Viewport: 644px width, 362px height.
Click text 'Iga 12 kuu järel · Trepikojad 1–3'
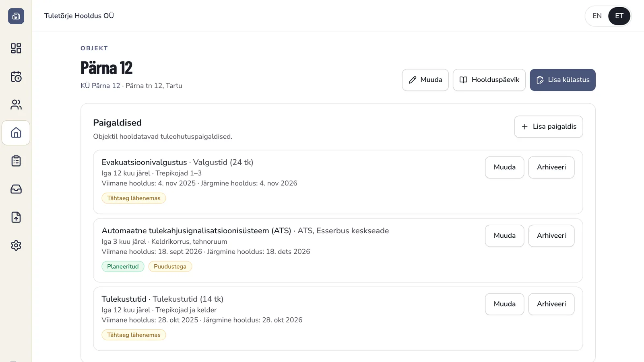tap(152, 173)
